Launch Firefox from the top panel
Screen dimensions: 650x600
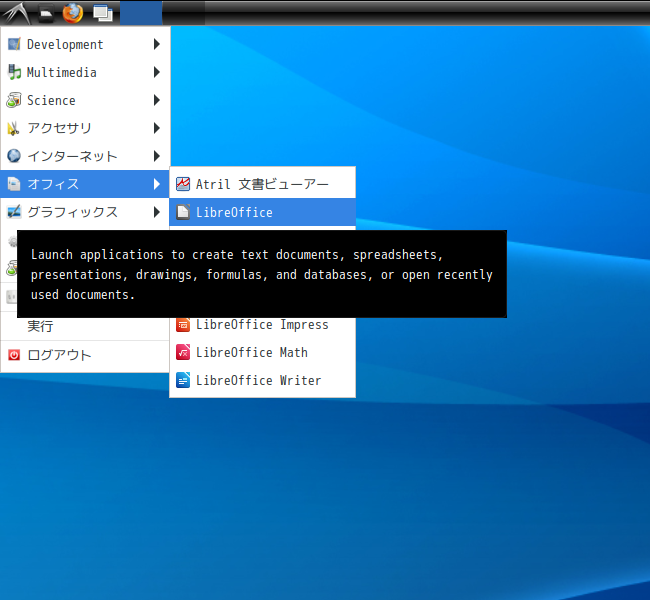73,13
